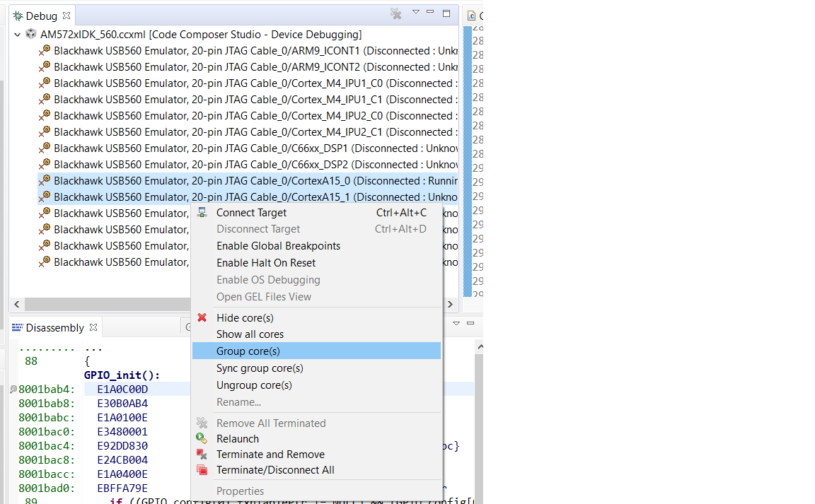Click the Disassembly view keyboard icon

(x=18, y=327)
